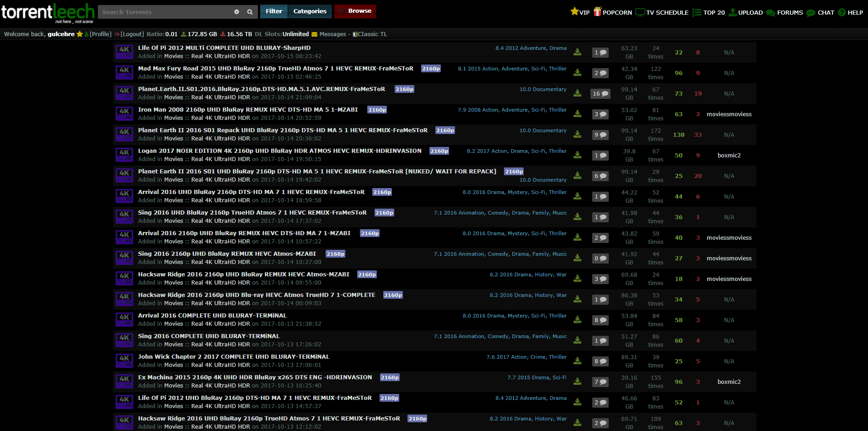
Task: Open Hacksaw Ridge Blu-ray HEVC 1-COMPLETE title
Action: [x=257, y=295]
